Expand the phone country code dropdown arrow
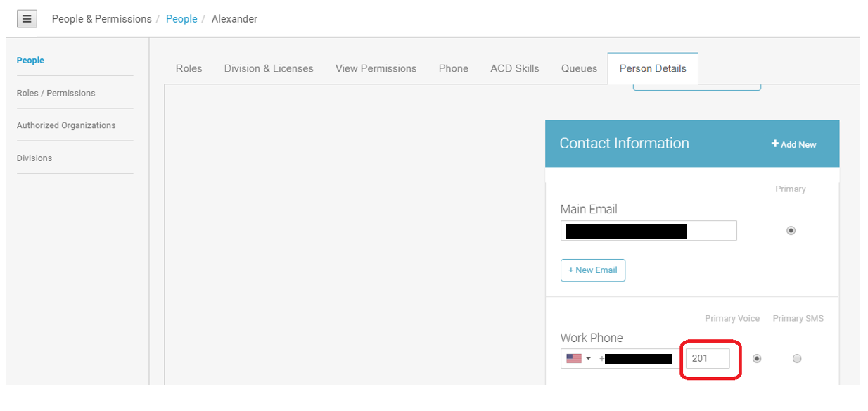This screenshot has width=868, height=411. click(x=589, y=358)
